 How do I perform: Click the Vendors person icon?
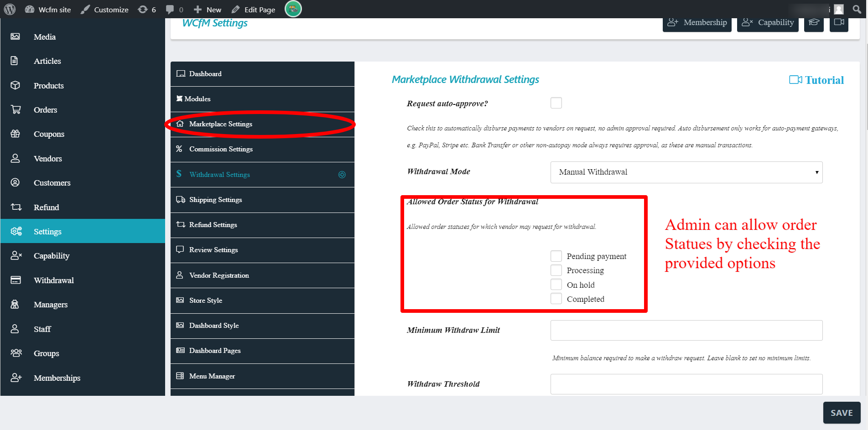pyautogui.click(x=15, y=158)
